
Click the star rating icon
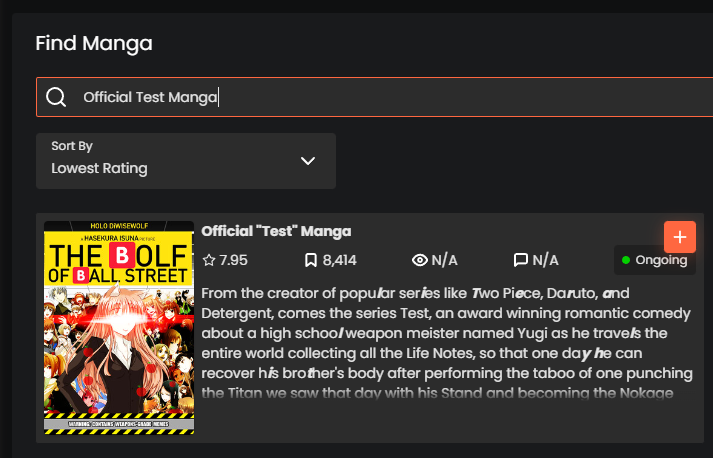point(209,260)
